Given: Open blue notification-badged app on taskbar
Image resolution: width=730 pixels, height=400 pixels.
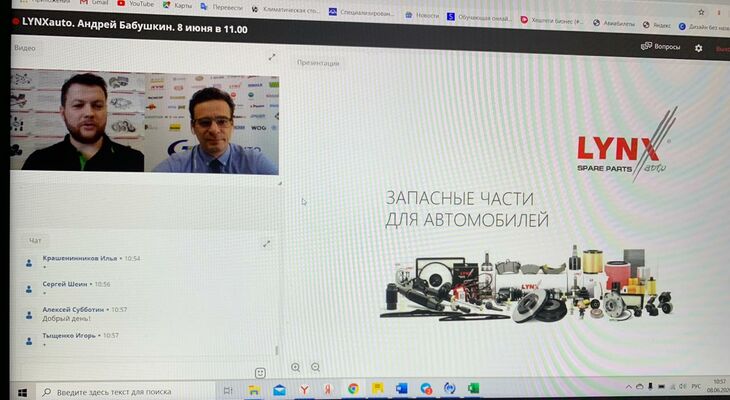Looking at the screenshot, I should (426, 388).
